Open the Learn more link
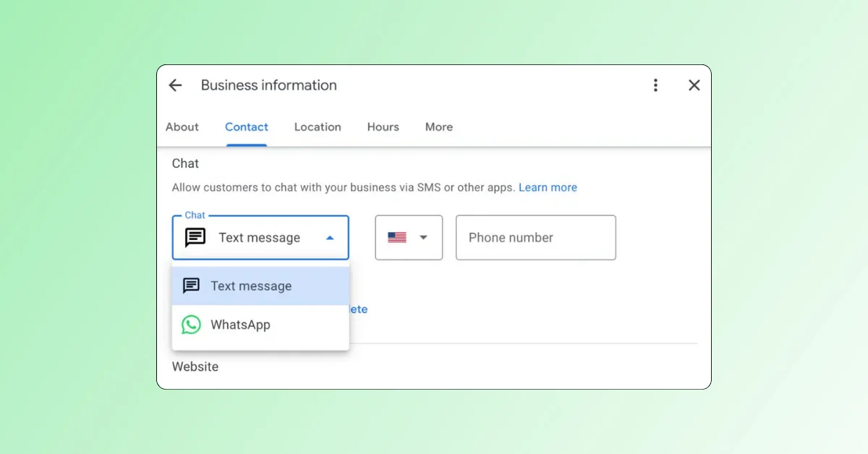Viewport: 868px width, 454px height. click(x=548, y=187)
